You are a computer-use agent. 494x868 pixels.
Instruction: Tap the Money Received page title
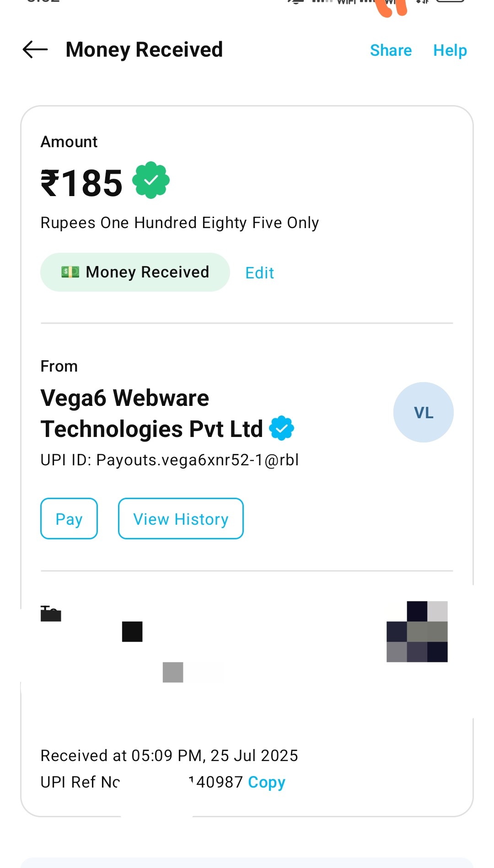(144, 49)
